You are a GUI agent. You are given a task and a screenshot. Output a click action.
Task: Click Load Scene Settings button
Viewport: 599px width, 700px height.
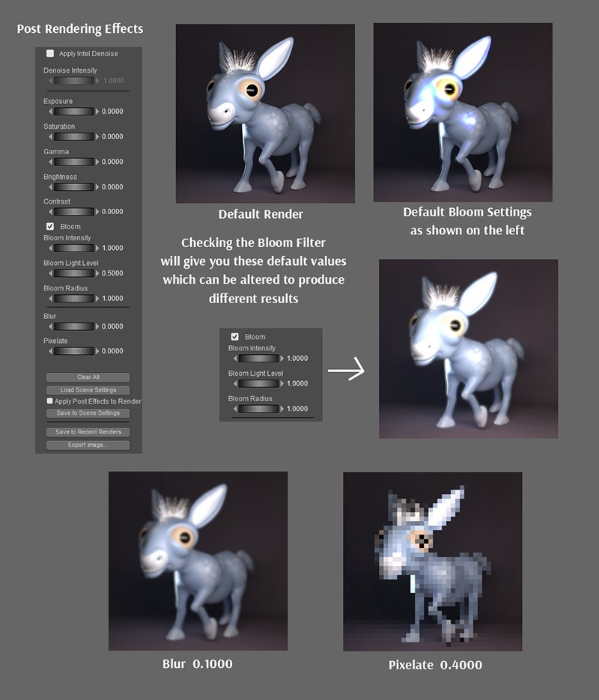click(88, 390)
